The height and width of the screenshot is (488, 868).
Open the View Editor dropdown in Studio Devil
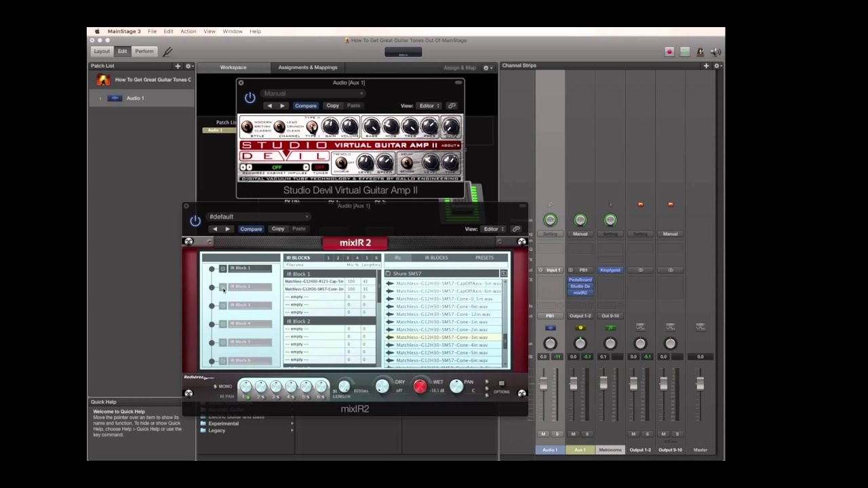pos(429,106)
